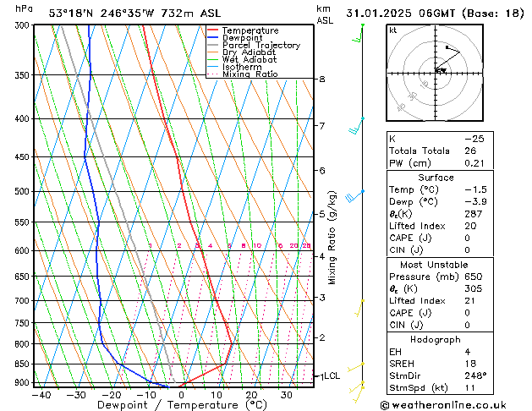Click the wind barb at 400 hPa
Image resolution: width=532 pixels, height=411 pixels.
point(356,126)
